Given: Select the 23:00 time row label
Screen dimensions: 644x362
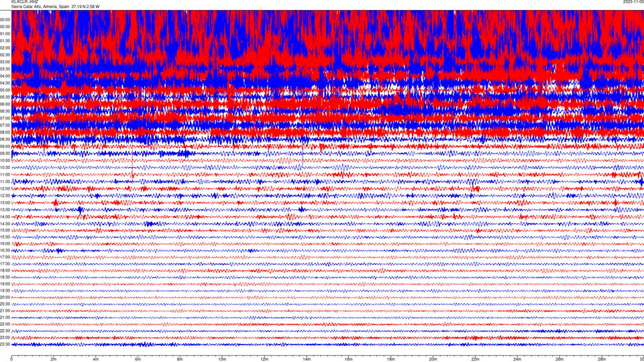Looking at the screenshot, I should 5,337.
